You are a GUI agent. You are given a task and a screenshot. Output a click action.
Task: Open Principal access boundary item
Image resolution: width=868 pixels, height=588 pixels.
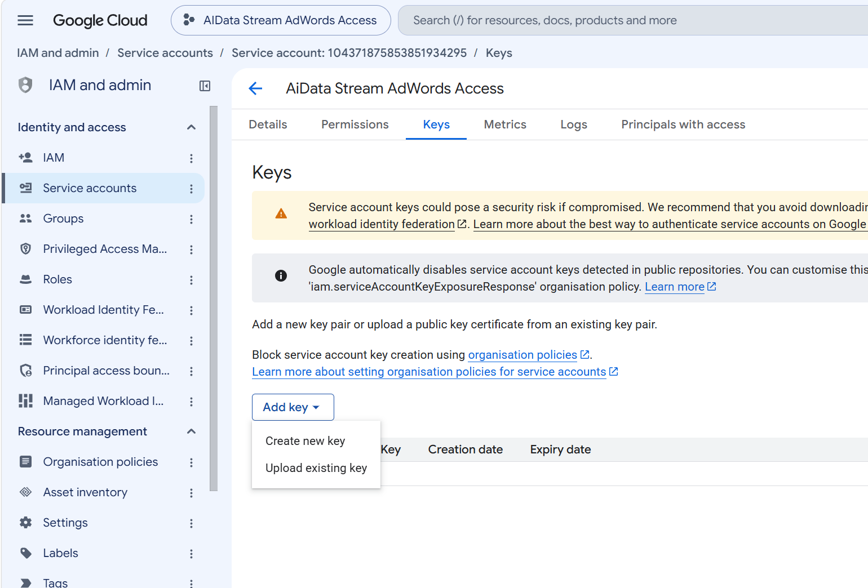pos(107,371)
